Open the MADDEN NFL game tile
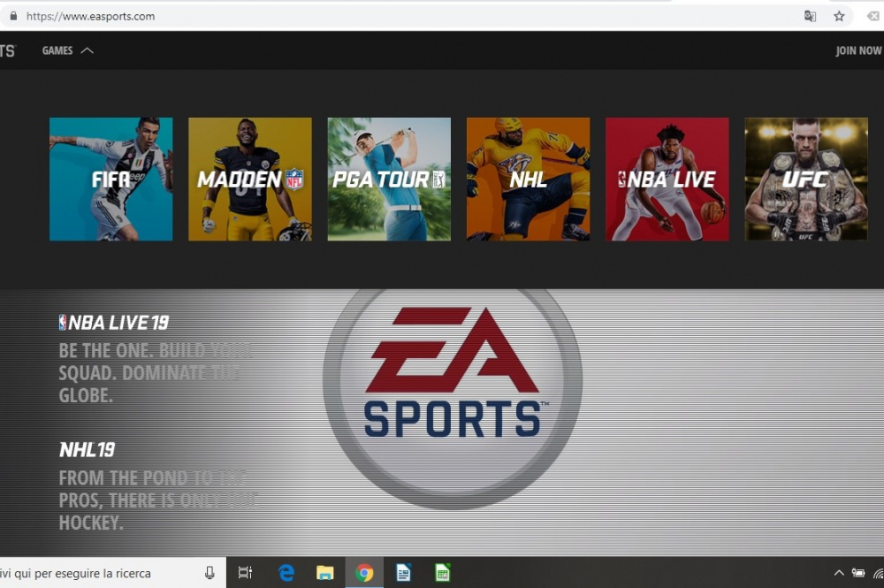The height and width of the screenshot is (588, 884). pyautogui.click(x=250, y=179)
